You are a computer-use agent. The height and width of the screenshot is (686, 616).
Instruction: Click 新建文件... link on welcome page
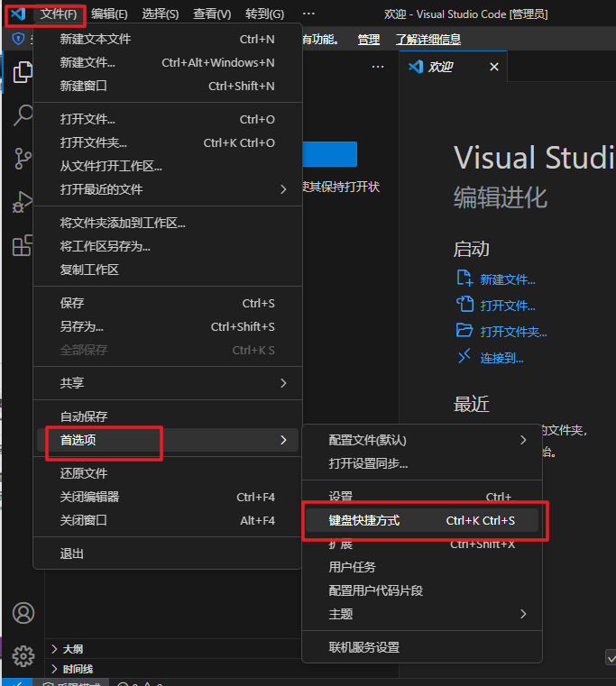pos(508,279)
